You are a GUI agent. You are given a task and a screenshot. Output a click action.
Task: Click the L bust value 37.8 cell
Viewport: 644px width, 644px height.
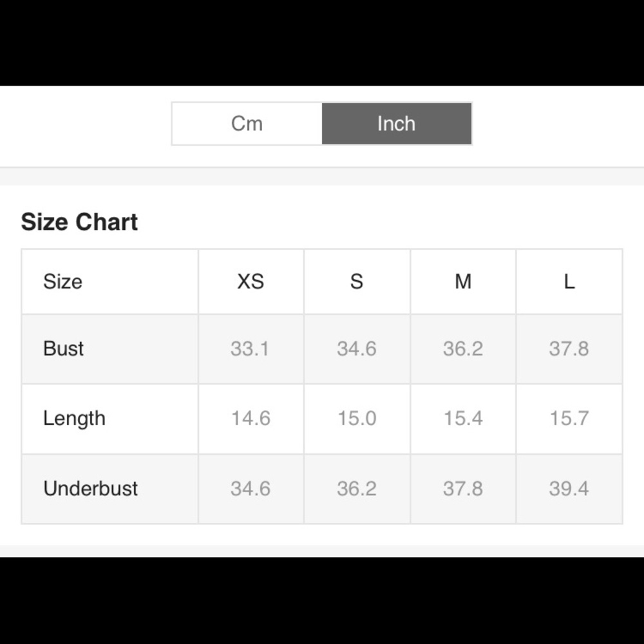coord(569,349)
